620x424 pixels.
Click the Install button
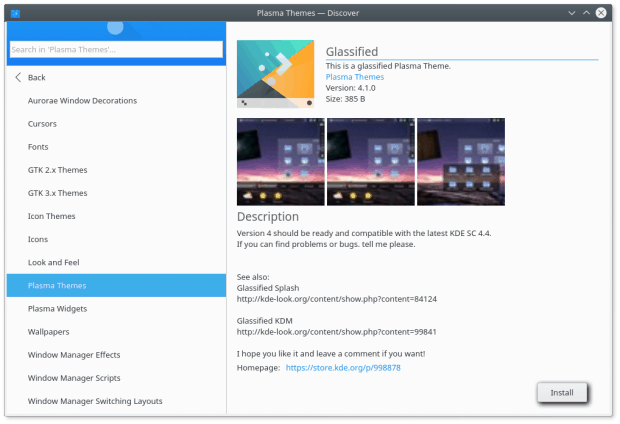(x=562, y=392)
